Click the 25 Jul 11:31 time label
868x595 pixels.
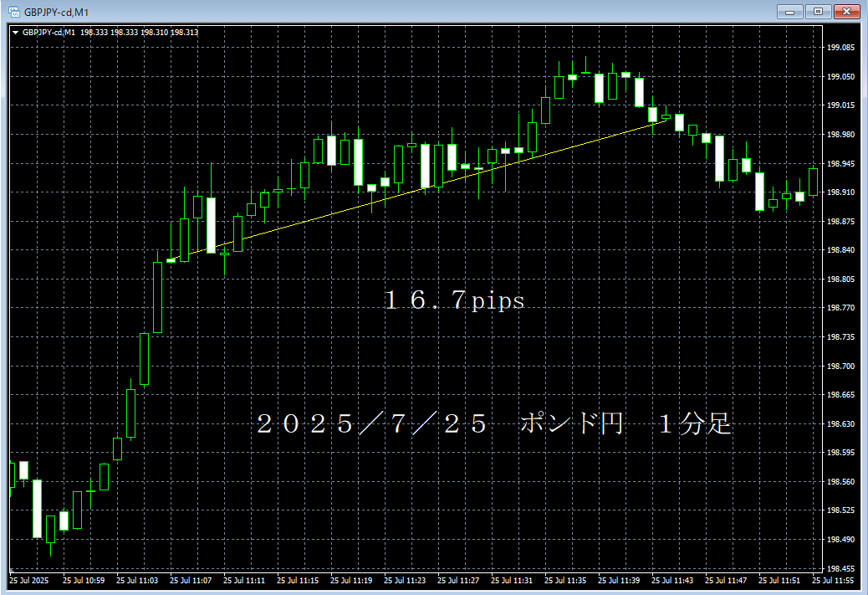(x=512, y=581)
